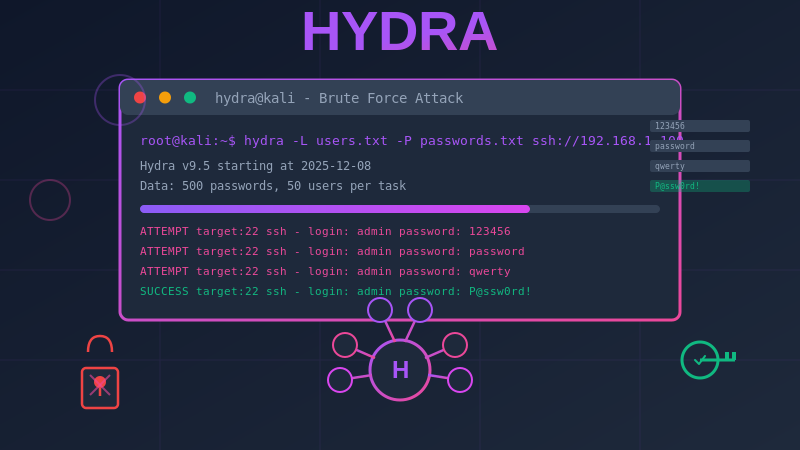
Task: Click 'Data: 500 passwords, 50 users per task'
Action: pyautogui.click(x=273, y=186)
